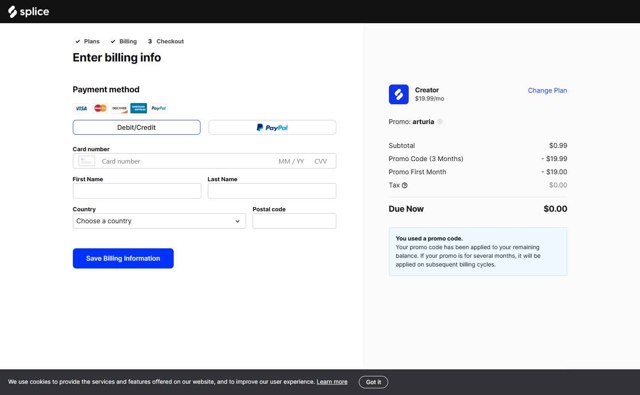Open the Learn more cookie link
The height and width of the screenshot is (395, 640).
[332, 382]
